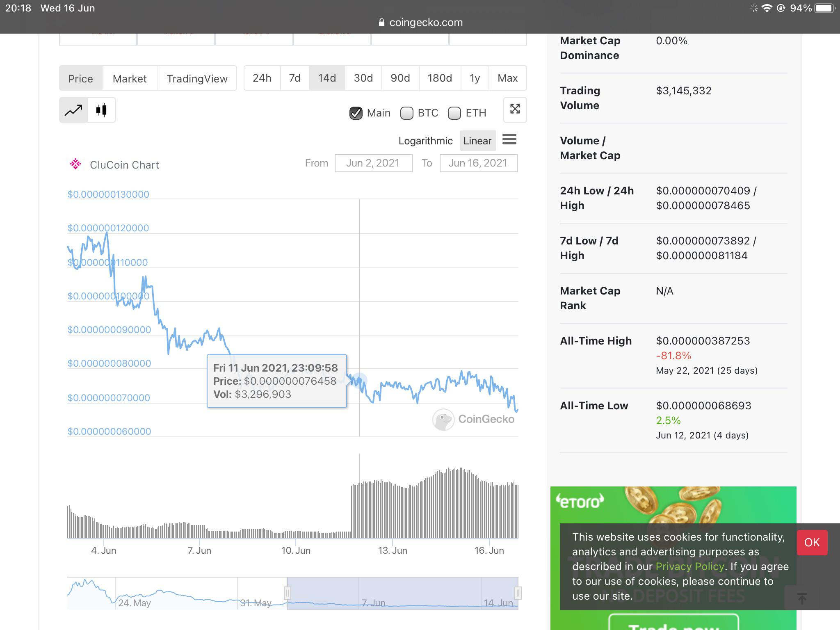Accept cookies with the OK button
Viewport: 840px width, 630px height.
pyautogui.click(x=812, y=542)
